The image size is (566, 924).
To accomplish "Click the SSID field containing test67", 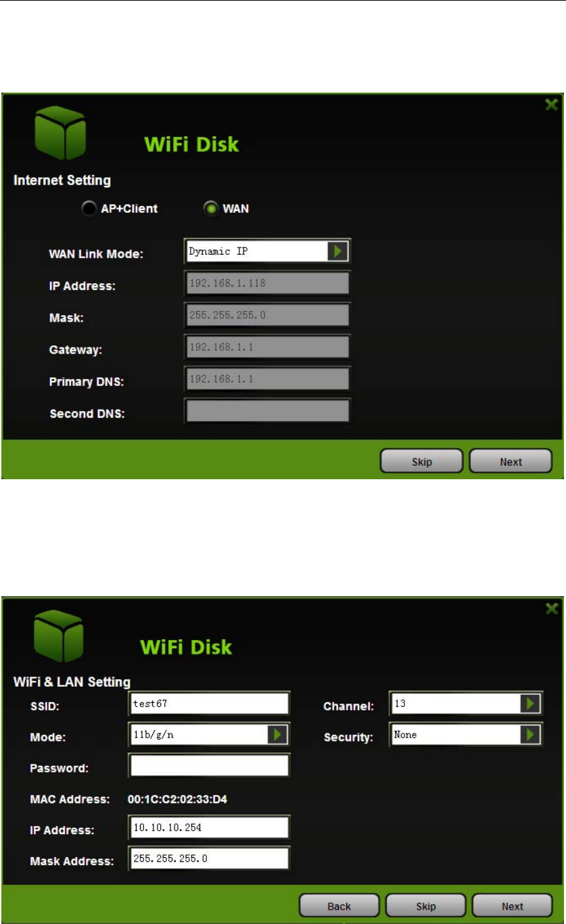I will [x=209, y=704].
